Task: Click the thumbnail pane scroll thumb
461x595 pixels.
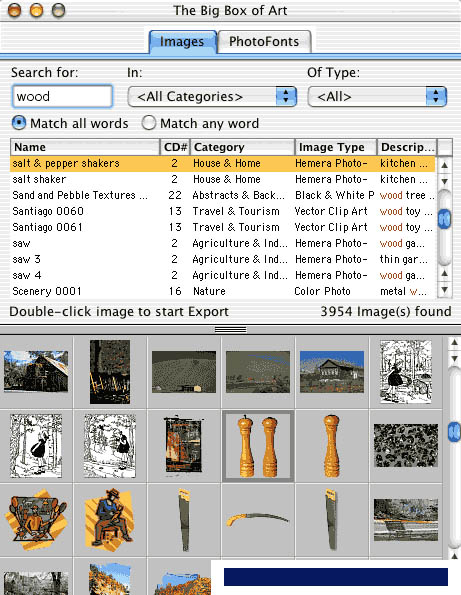Action: 454,432
